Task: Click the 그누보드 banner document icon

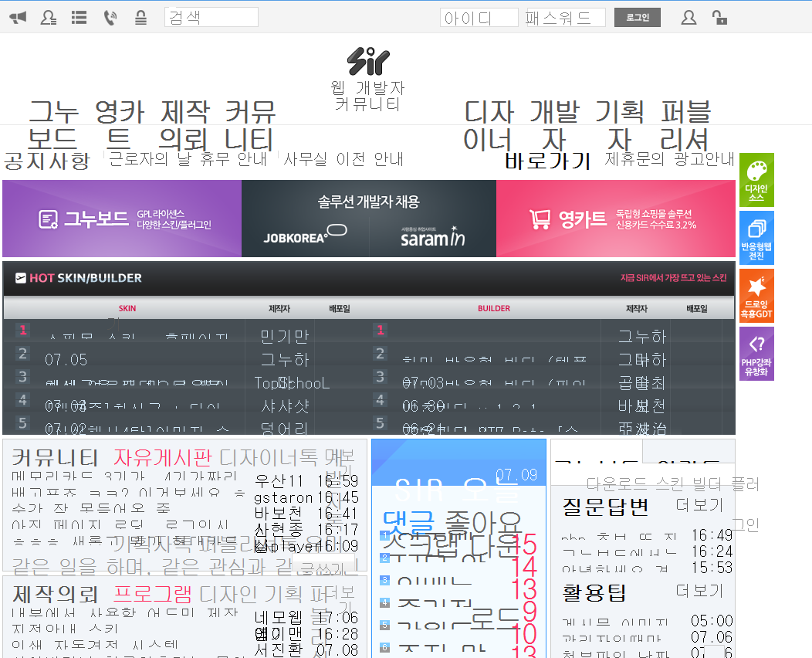Action: tap(48, 219)
